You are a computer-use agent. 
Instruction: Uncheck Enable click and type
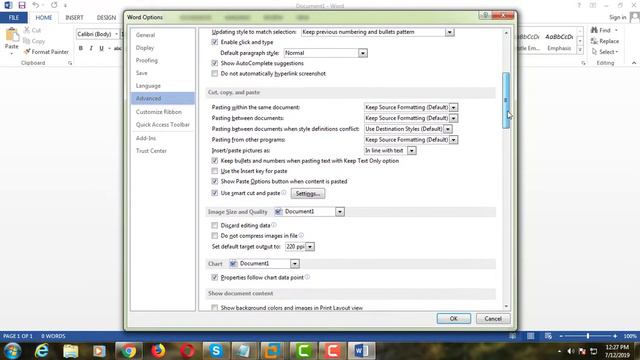tap(215, 42)
